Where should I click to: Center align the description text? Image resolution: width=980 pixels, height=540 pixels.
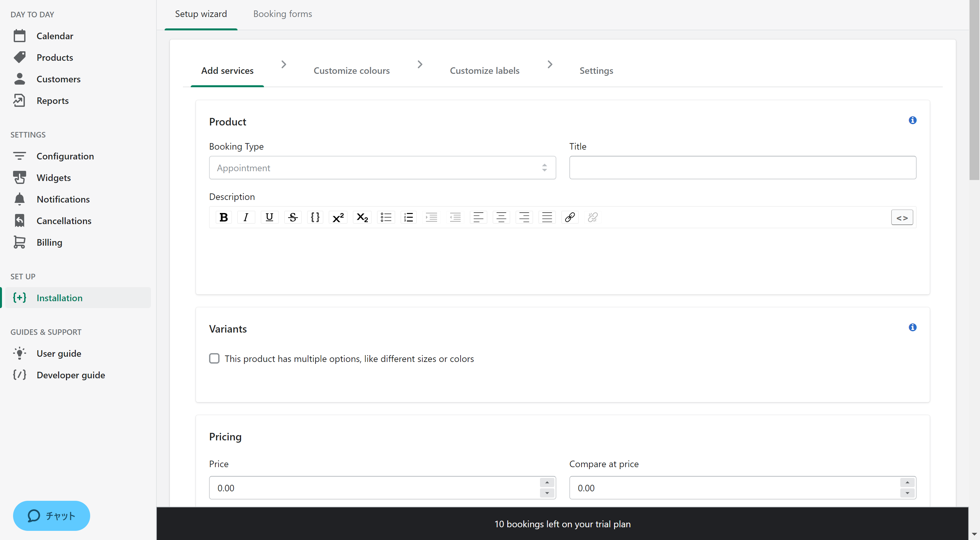(501, 217)
